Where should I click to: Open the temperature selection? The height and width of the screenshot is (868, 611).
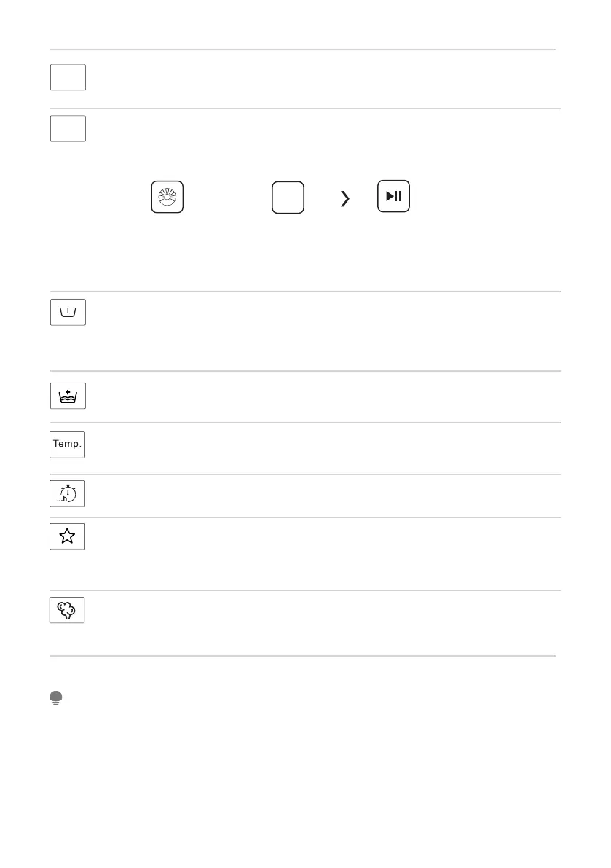pyautogui.click(x=68, y=444)
